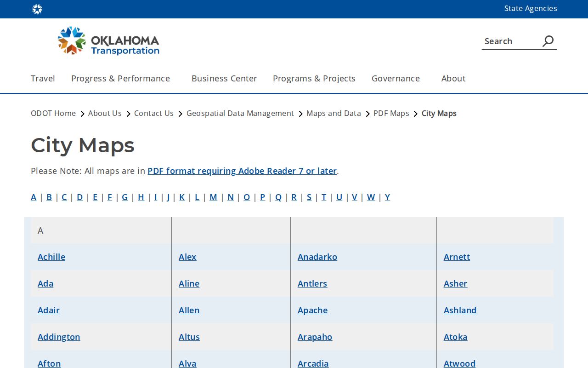Open the Travel menu

[x=43, y=78]
